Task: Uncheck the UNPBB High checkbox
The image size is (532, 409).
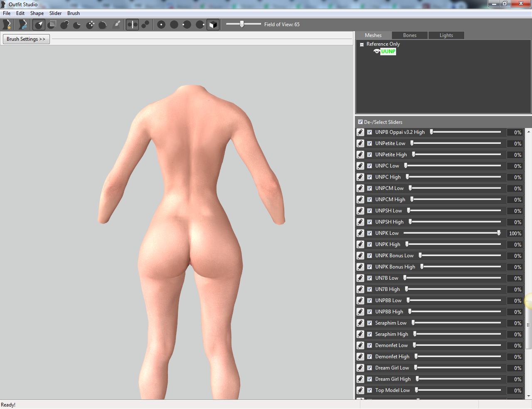Action: [x=369, y=312]
